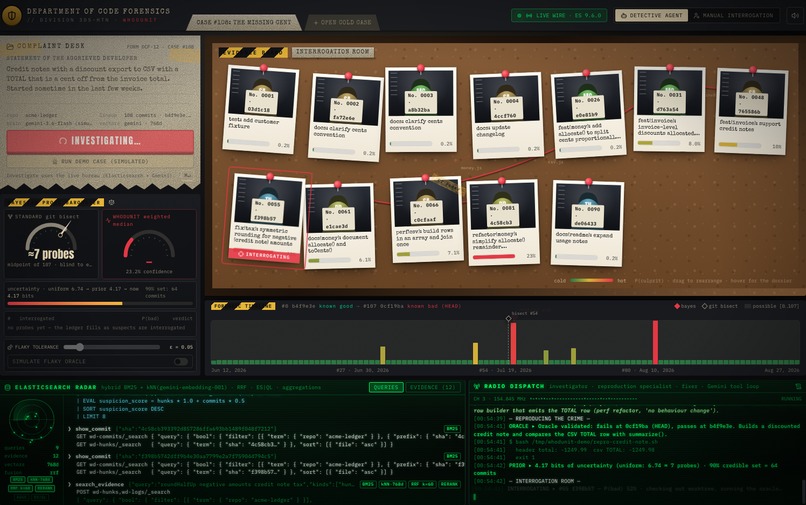Click the tall red timeline bar at bisect #54

[x=513, y=343]
